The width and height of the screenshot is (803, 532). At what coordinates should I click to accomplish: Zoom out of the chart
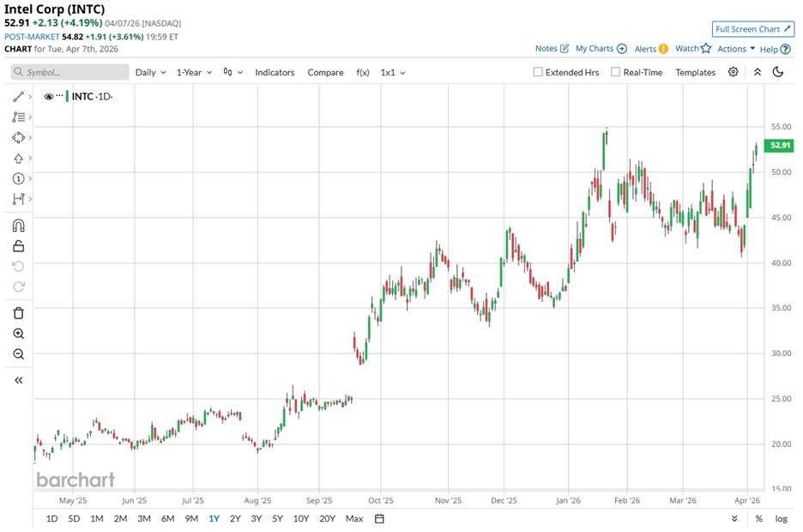pos(18,354)
